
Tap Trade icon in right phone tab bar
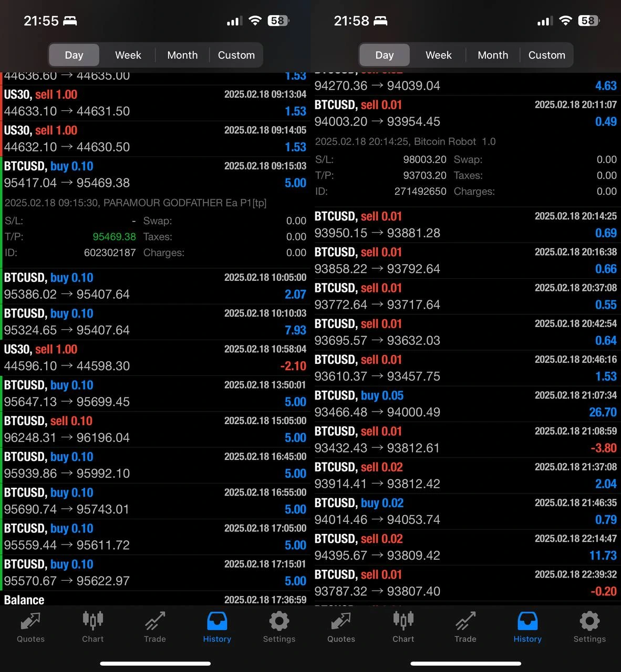[x=465, y=627]
